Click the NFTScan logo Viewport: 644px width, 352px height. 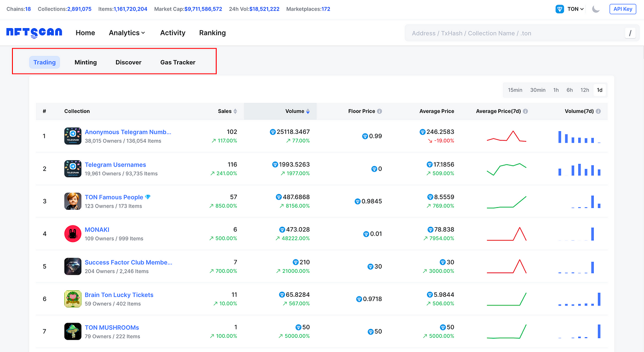pos(35,33)
